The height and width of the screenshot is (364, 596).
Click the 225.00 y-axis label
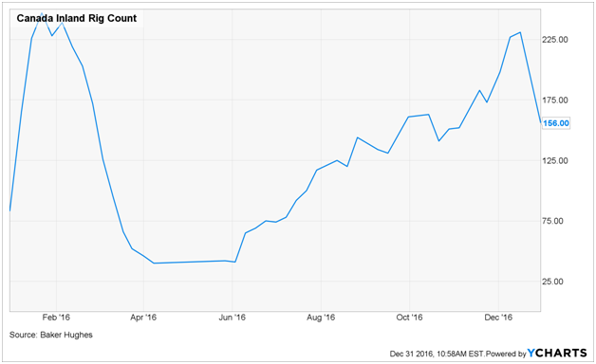555,40
